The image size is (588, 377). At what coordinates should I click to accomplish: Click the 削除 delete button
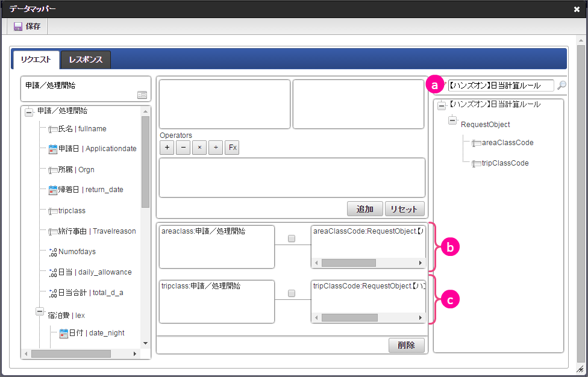pos(407,345)
